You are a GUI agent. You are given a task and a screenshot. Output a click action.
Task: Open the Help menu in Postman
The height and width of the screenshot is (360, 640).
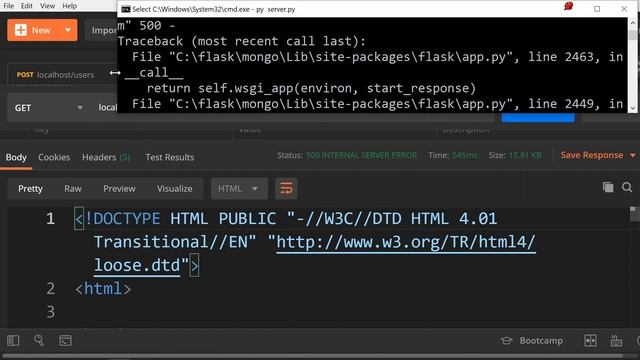tap(69, 6)
